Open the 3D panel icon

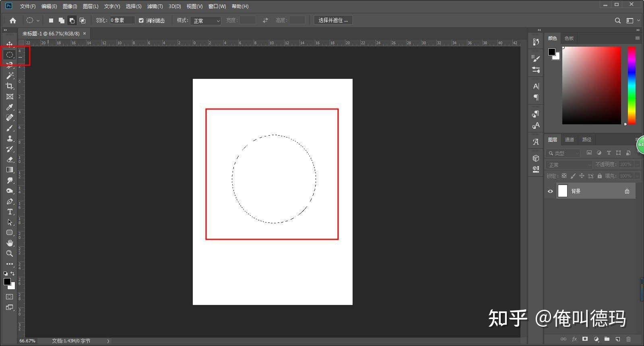pyautogui.click(x=536, y=158)
